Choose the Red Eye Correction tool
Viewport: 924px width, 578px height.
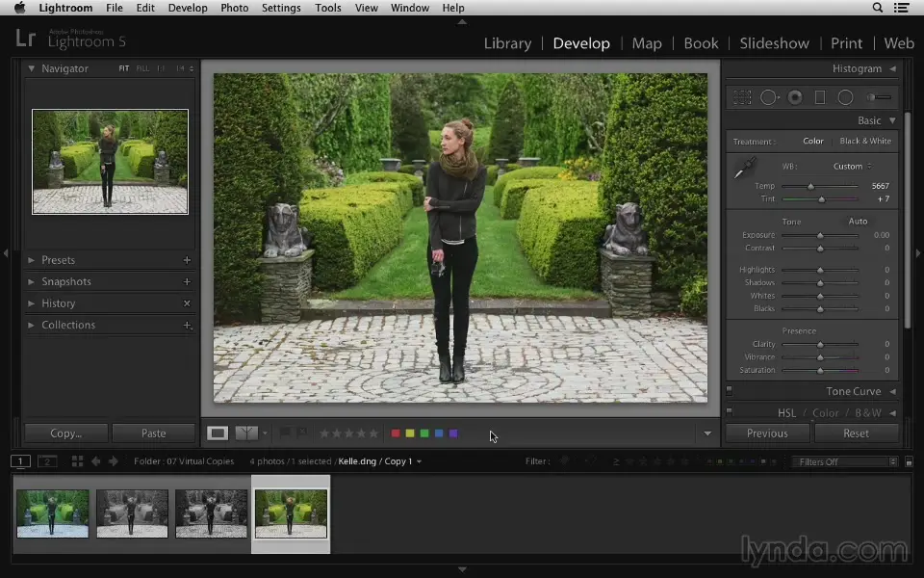coord(795,97)
